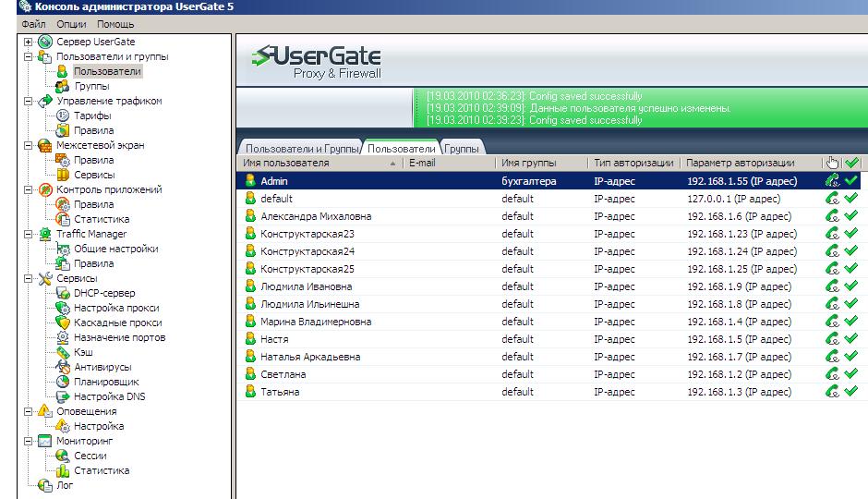Collapse the Пользователи и группы node
The image size is (868, 499).
[x=29, y=56]
